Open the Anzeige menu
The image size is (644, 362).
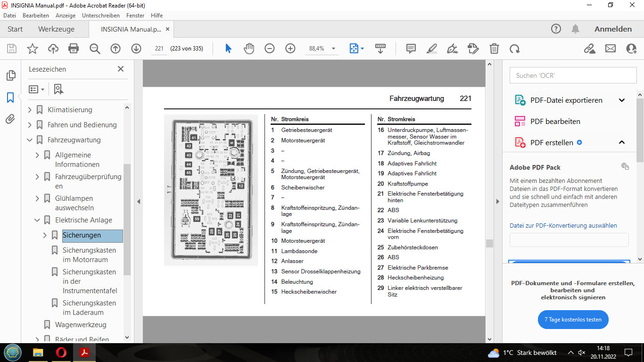pos(66,16)
